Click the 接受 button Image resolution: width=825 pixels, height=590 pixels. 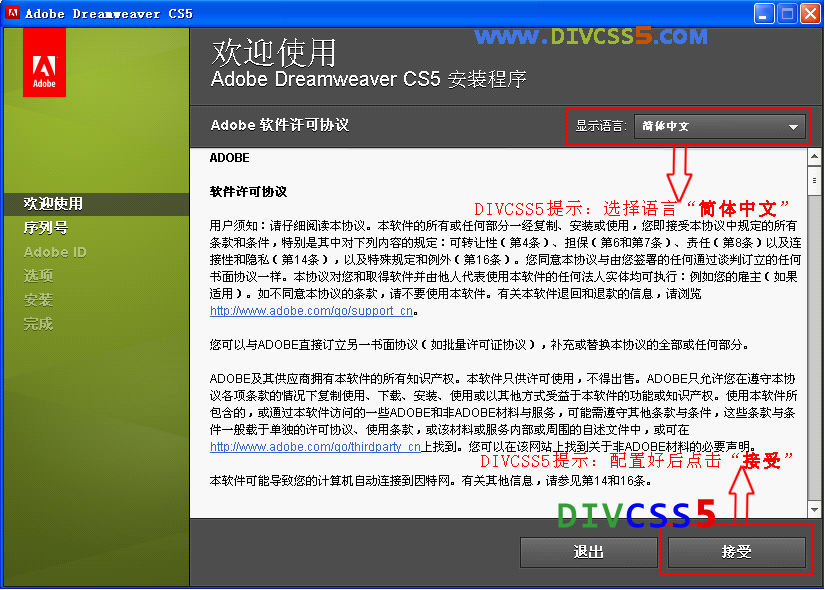pyautogui.click(x=736, y=552)
